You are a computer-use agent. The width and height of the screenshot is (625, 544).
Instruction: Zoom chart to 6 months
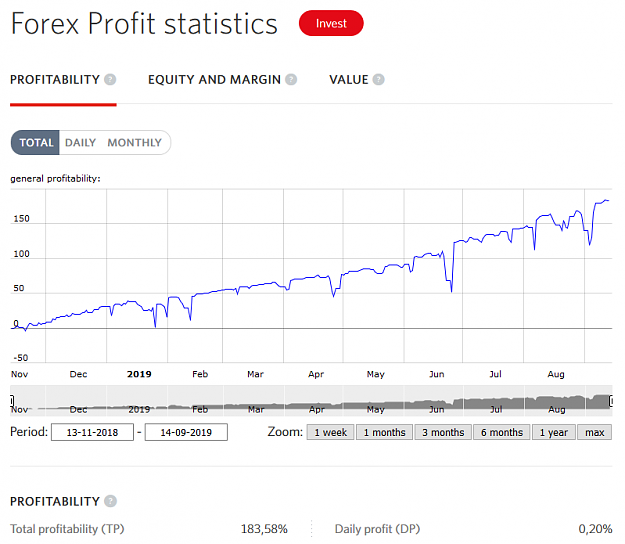point(502,432)
